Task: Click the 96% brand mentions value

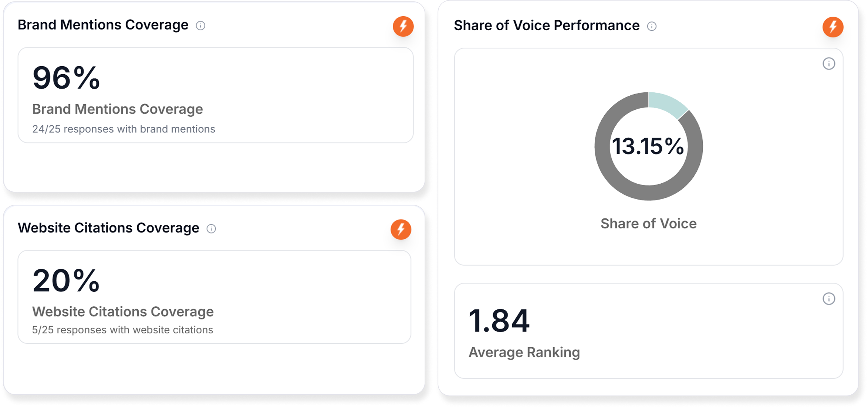Action: click(x=66, y=78)
